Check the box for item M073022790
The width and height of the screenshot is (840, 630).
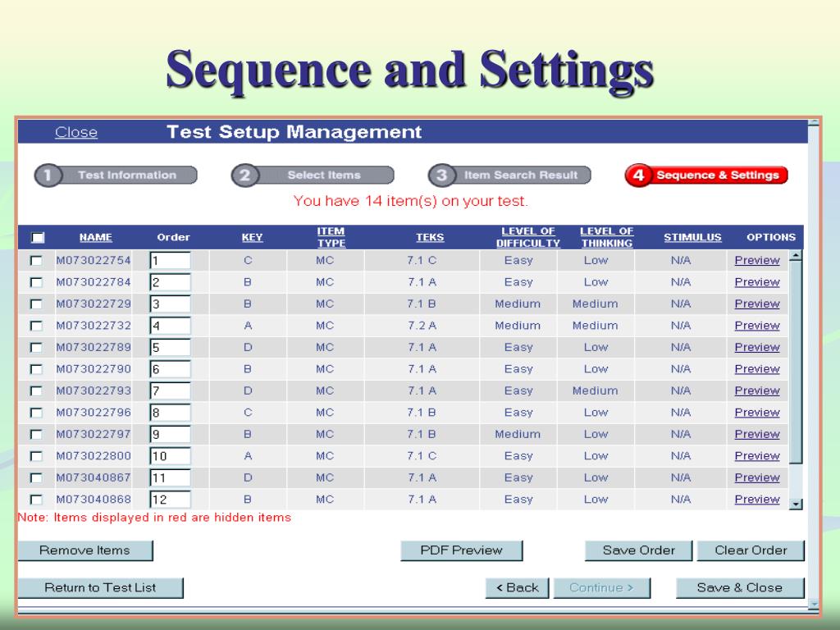(36, 369)
